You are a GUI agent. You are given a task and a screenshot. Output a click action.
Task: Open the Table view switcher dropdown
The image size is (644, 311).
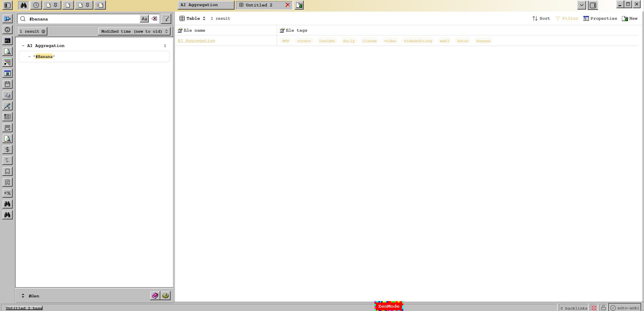193,18
